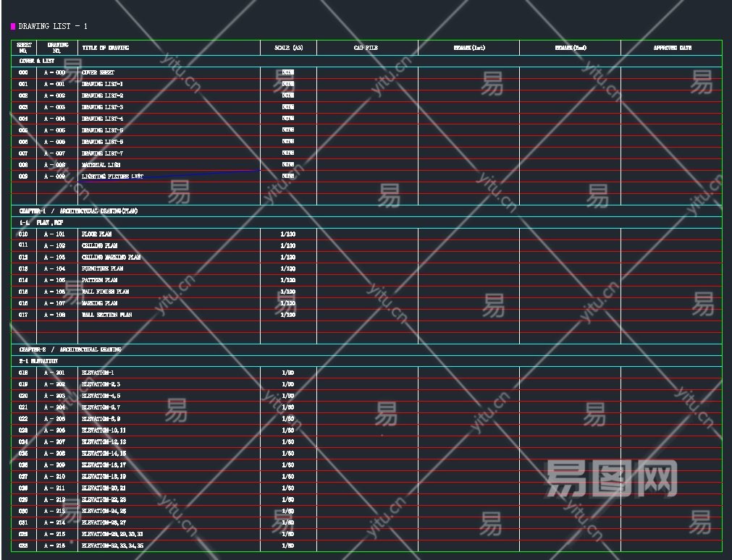Select the COVER SHEET row title
The width and height of the screenshot is (732, 560).
(98, 72)
